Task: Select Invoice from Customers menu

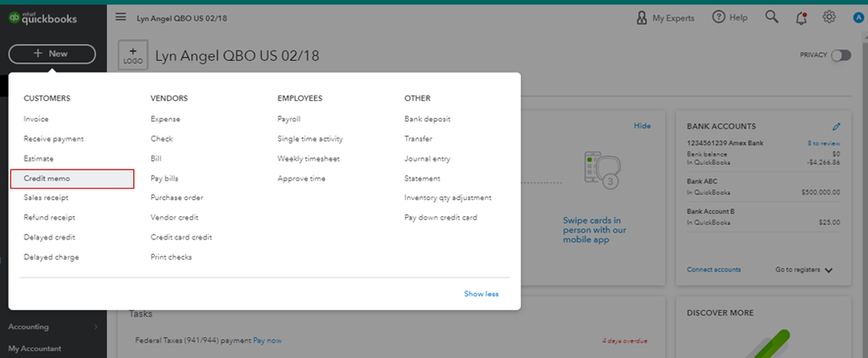Action: point(36,119)
